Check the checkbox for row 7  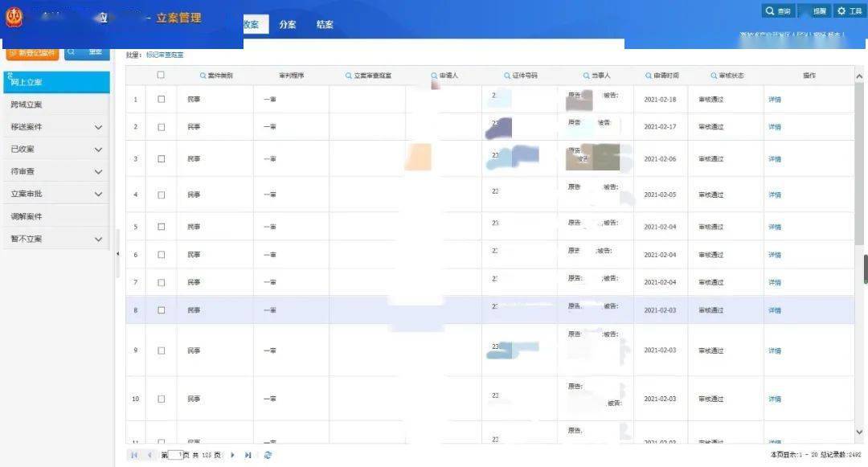coord(161,282)
